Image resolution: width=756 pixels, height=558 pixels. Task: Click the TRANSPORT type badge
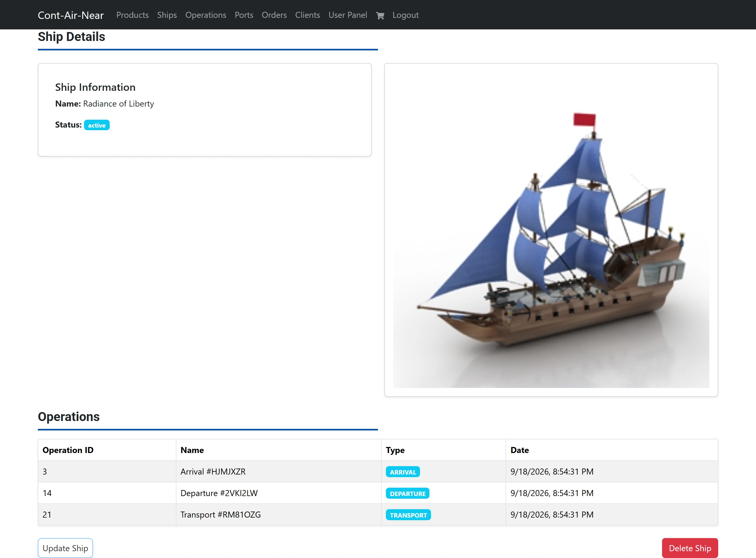408,515
